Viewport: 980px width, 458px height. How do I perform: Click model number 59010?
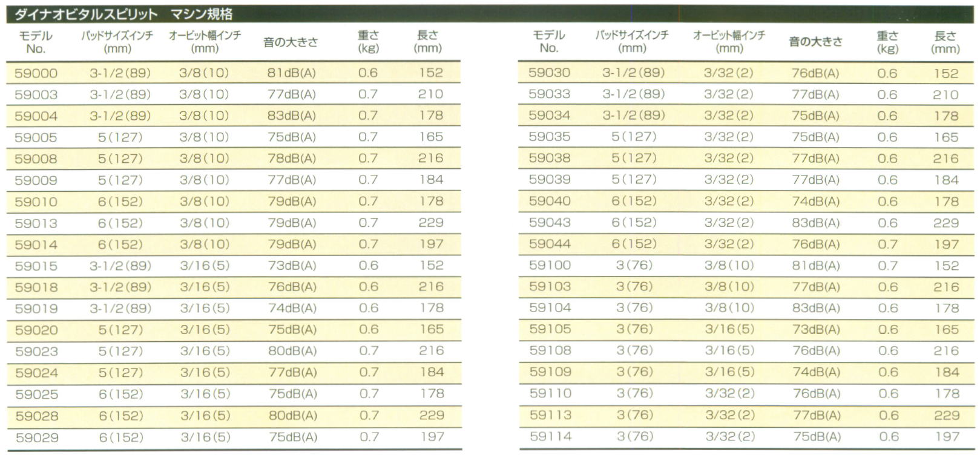click(36, 201)
